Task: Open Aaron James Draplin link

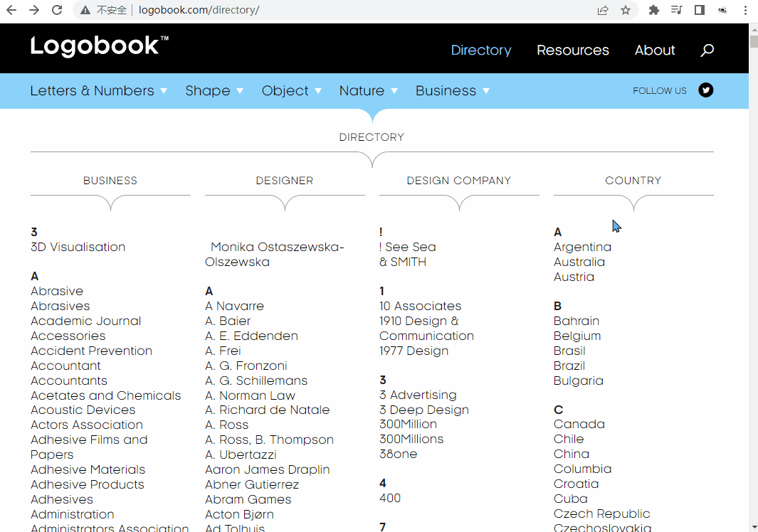Action: tap(268, 469)
